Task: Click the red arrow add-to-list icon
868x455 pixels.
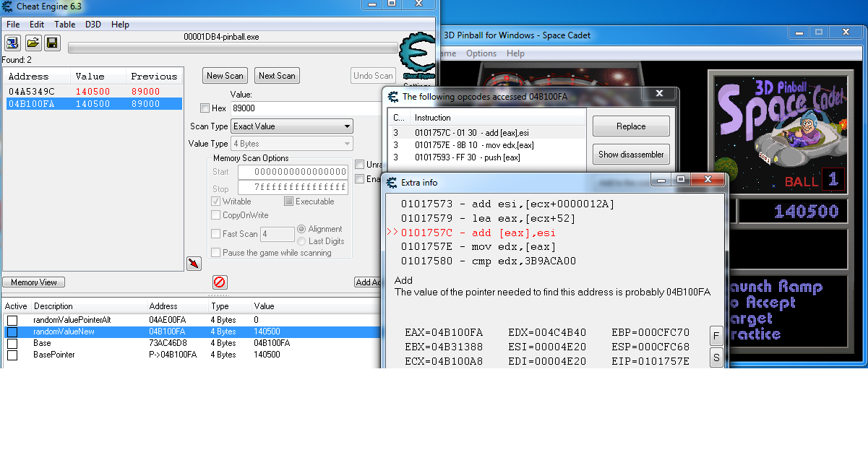Action: (x=194, y=264)
